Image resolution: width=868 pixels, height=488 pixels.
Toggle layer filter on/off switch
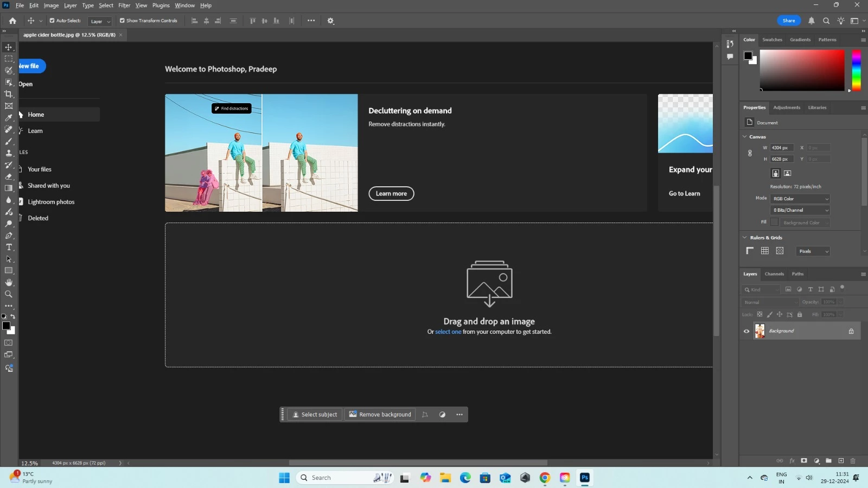[843, 287]
